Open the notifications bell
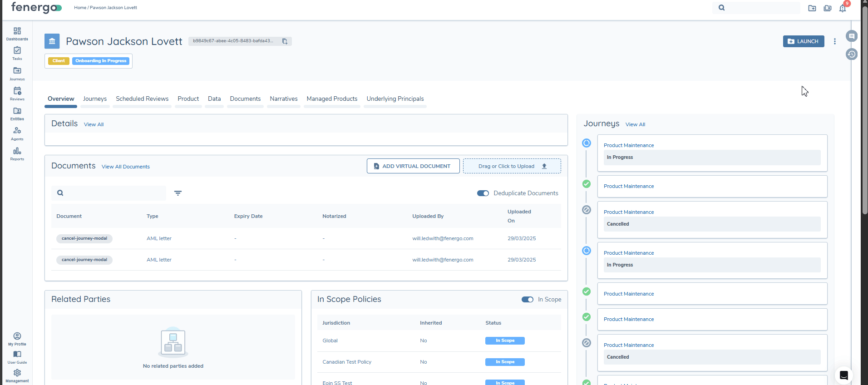This screenshot has height=385, width=868. tap(843, 8)
